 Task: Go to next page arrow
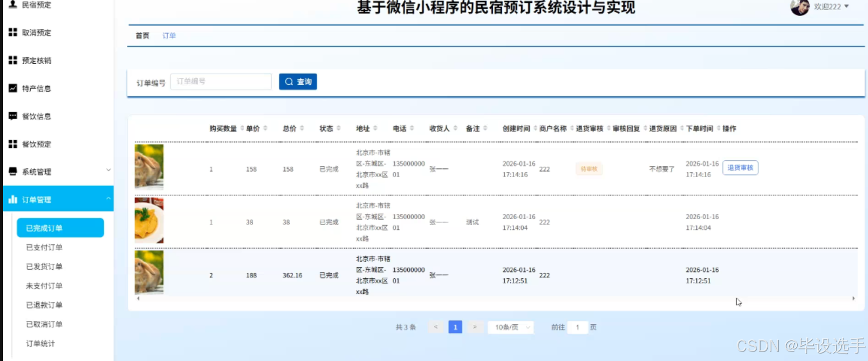[475, 327]
